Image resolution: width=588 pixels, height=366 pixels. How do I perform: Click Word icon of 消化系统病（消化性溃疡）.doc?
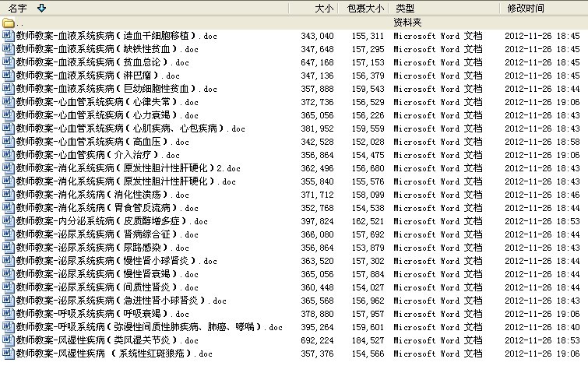pos(9,194)
